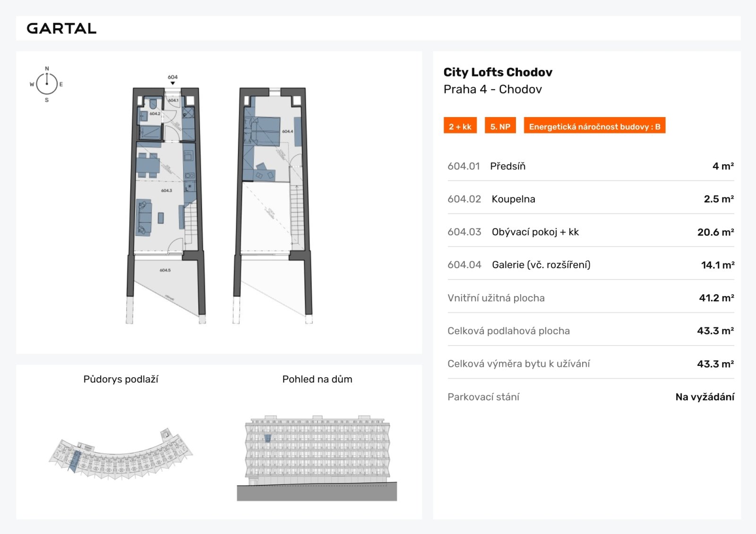Click the 2 + kk orange tag
Image resolution: width=756 pixels, height=534 pixels.
[460, 126]
